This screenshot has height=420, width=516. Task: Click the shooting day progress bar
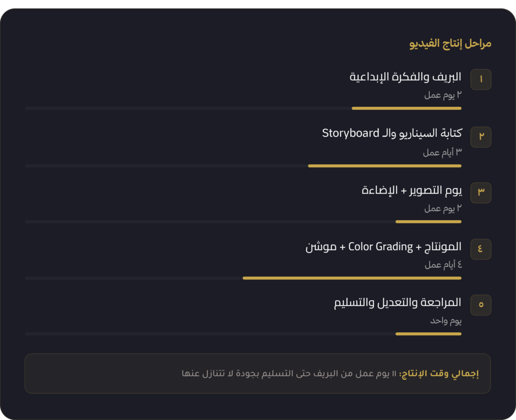243,222
